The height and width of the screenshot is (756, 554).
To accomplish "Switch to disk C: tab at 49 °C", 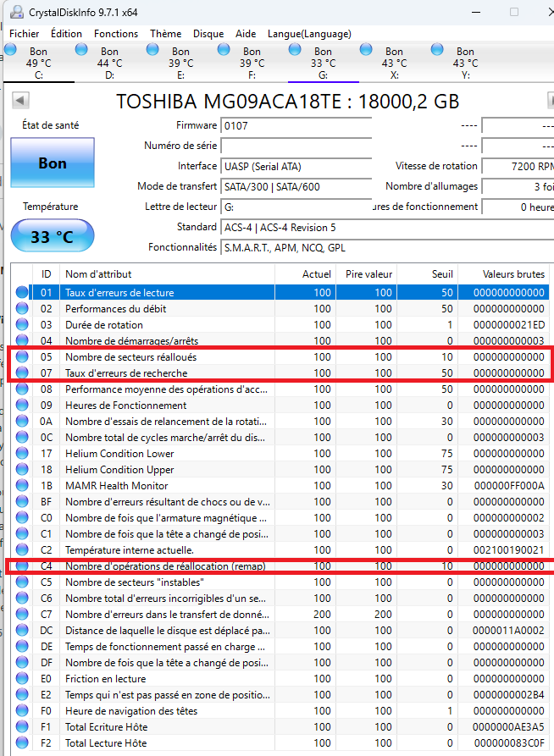I will [39, 63].
